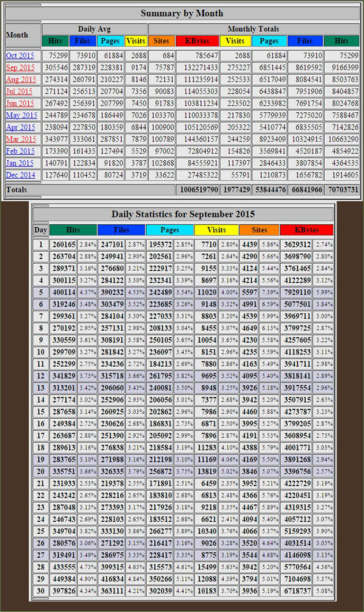Navigate to the Jan 2015 link
This screenshot has width=364, height=612.
pos(20,163)
